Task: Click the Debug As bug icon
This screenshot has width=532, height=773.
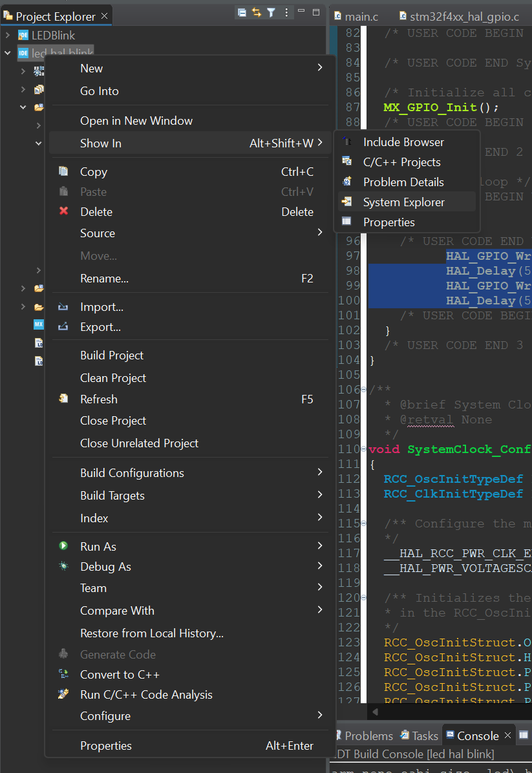Action: pos(63,567)
